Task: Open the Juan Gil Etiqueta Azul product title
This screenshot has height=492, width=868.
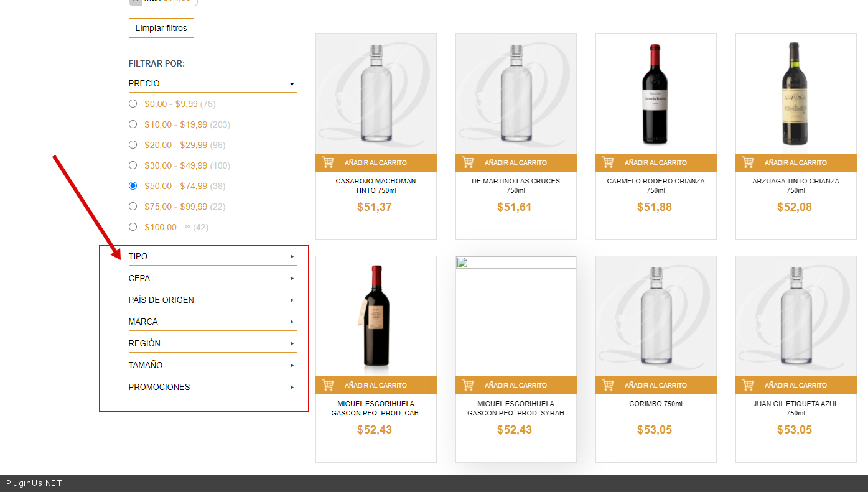Action: pos(795,408)
